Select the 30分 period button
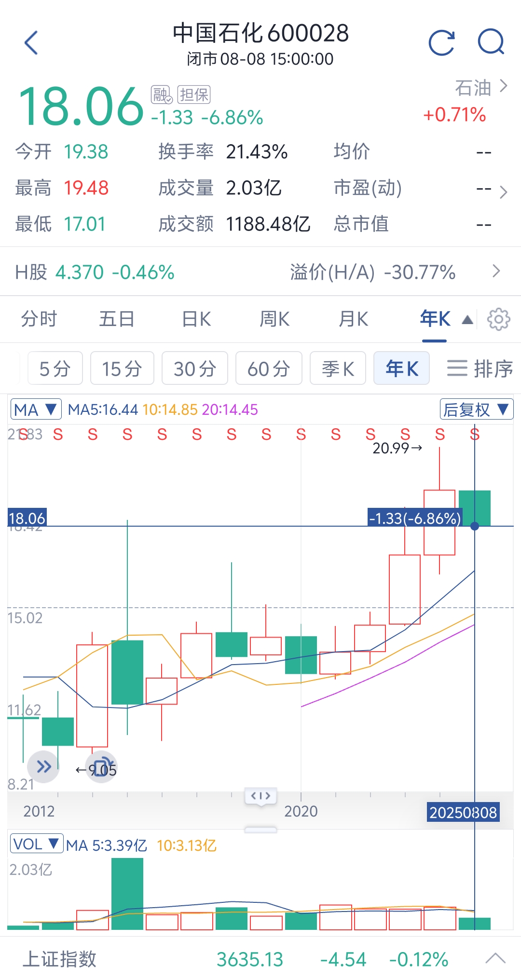Image resolution: width=521 pixels, height=980 pixels. click(195, 368)
